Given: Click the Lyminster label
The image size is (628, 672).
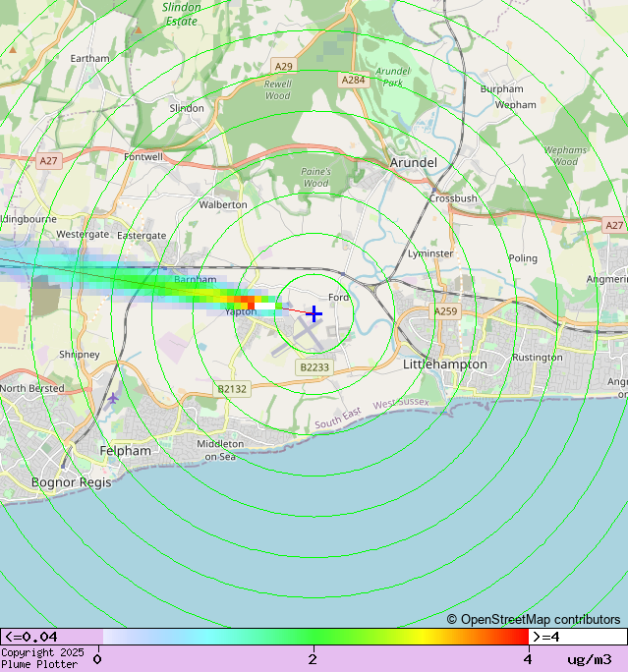Looking at the screenshot, I should pyautogui.click(x=429, y=253).
